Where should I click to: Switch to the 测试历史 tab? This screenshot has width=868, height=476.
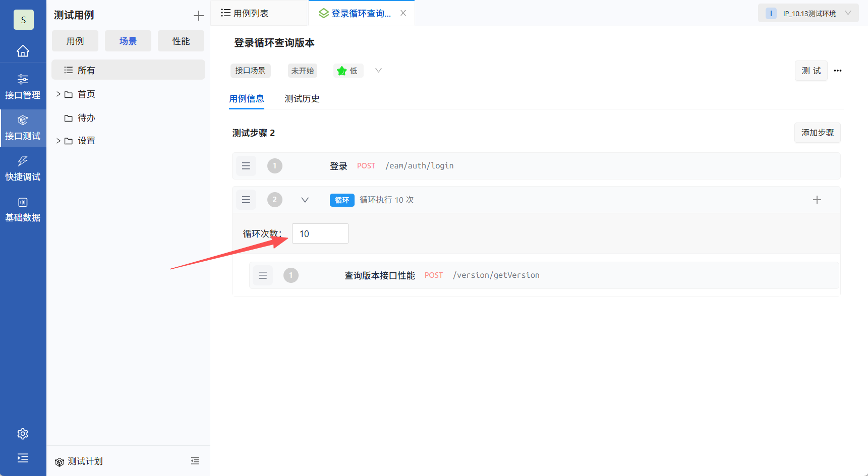302,99
